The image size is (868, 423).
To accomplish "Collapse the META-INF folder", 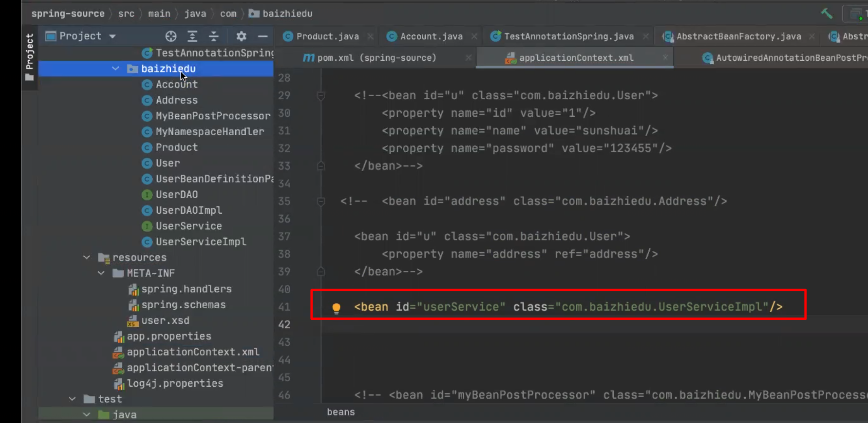I will [x=101, y=273].
